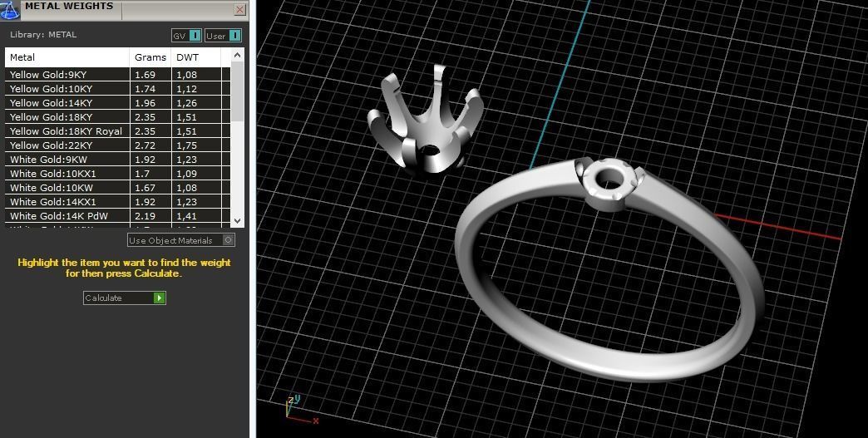Select the Yellow Gold:18KY row
This screenshot has height=438, width=868.
coord(117,117)
